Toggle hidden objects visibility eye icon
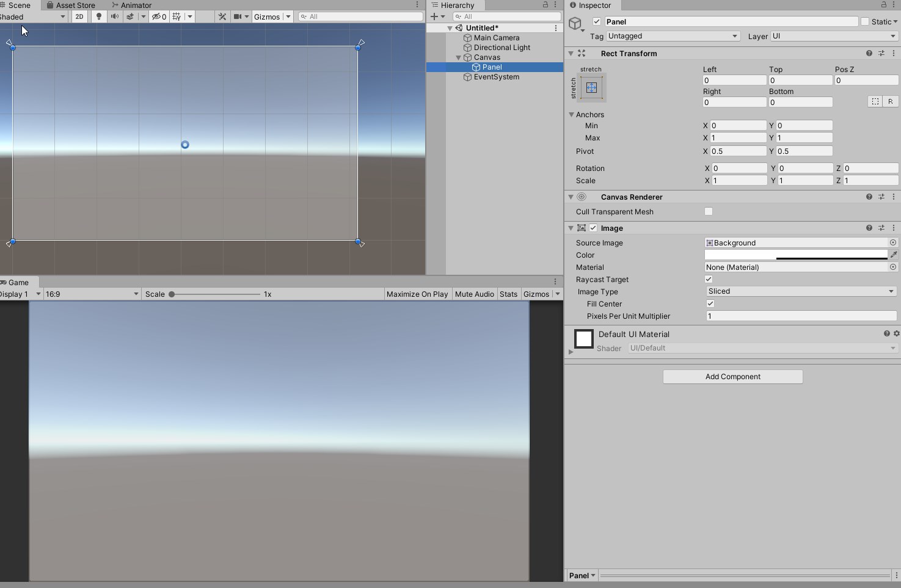Screen dimensions: 901x588 (x=159, y=16)
